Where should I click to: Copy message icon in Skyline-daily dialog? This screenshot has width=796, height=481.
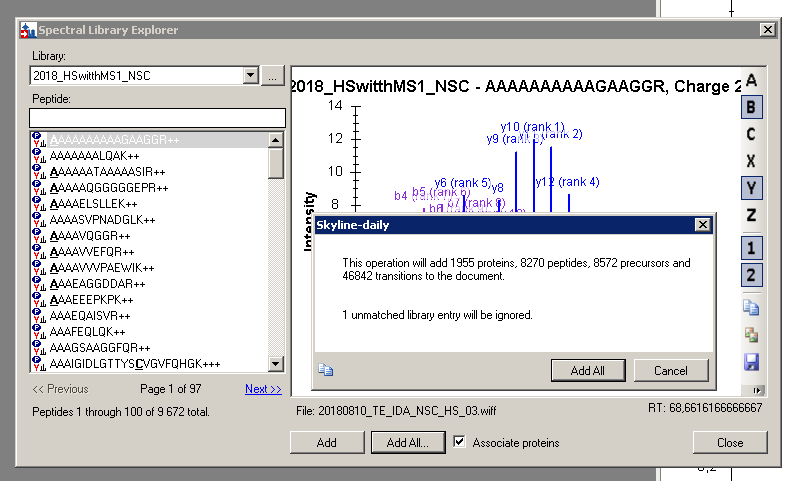tap(325, 369)
